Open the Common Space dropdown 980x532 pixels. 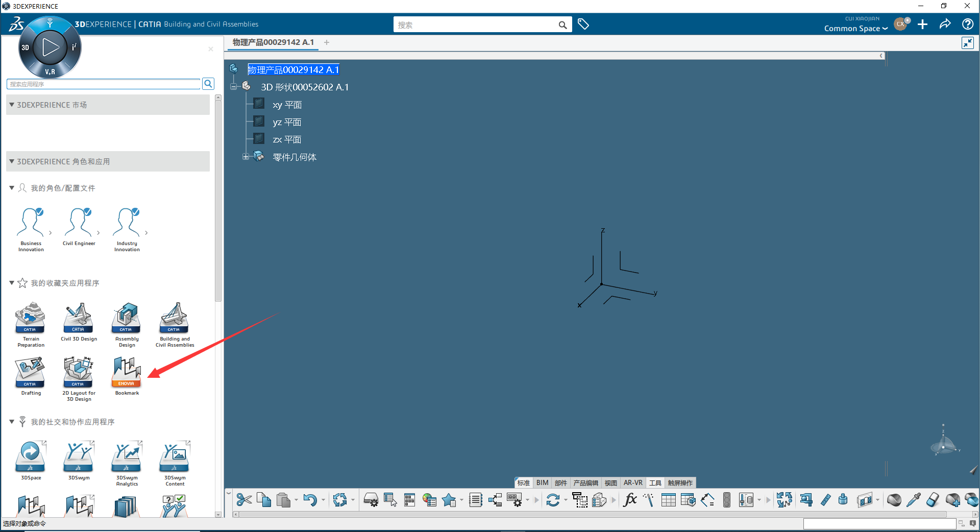point(855,29)
